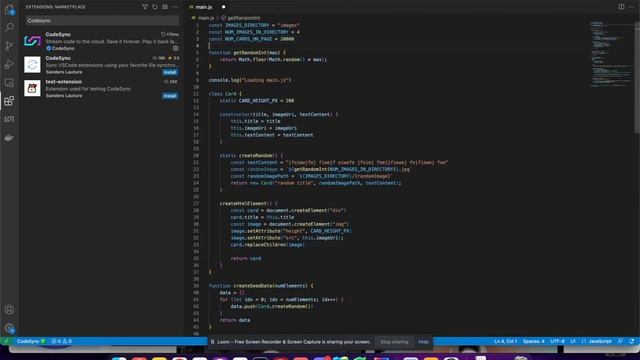Click unsaved dot on main.js tab

(x=223, y=7)
